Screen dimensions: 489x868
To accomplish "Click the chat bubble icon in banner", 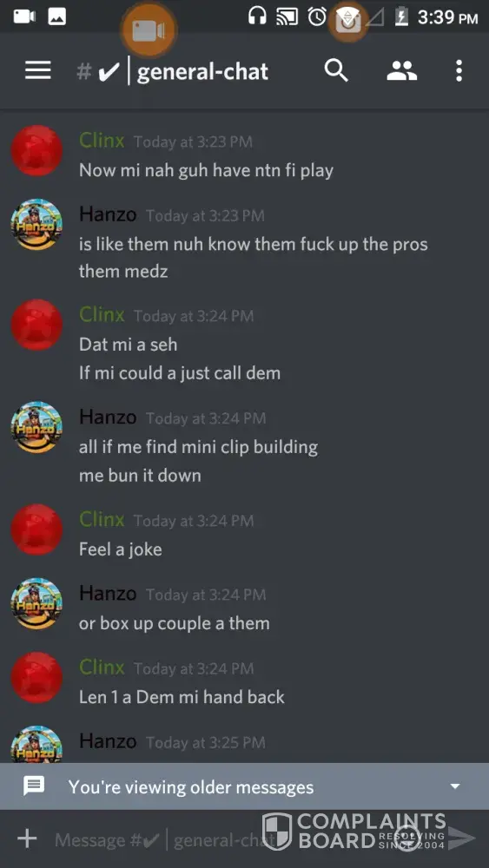I will coord(33,786).
